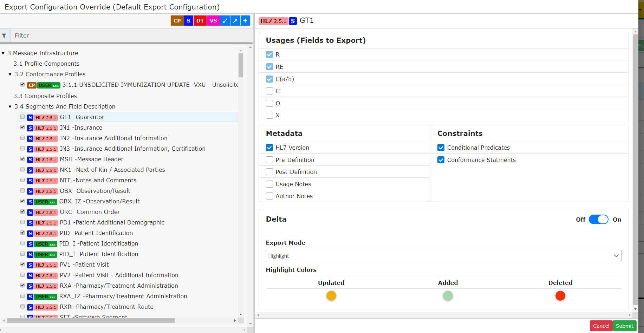644x333 pixels.
Task: Check the Pre-Definition metadata box
Action: point(269,160)
